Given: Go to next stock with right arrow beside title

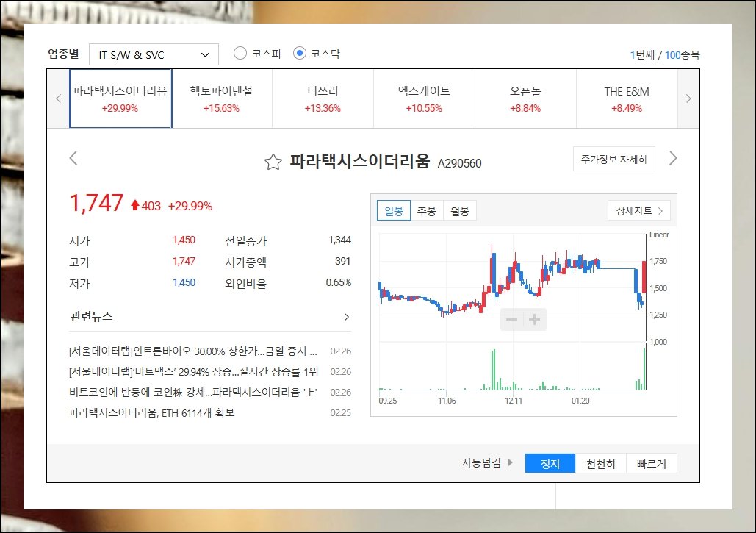Looking at the screenshot, I should pyautogui.click(x=673, y=158).
